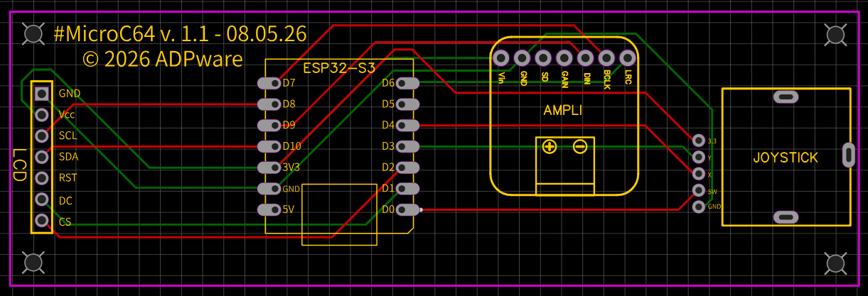Select the top joystick mounting slot

coord(786,97)
